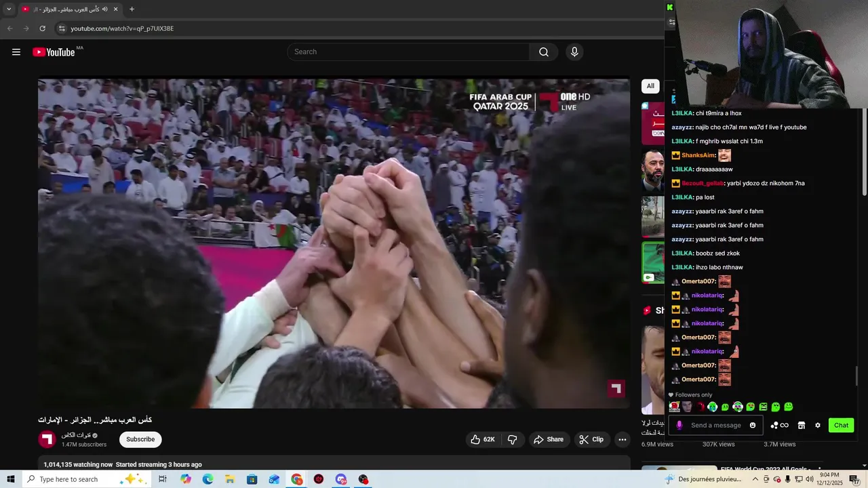Screen dimensions: 868x488
Task: Dislike the video
Action: (513, 439)
